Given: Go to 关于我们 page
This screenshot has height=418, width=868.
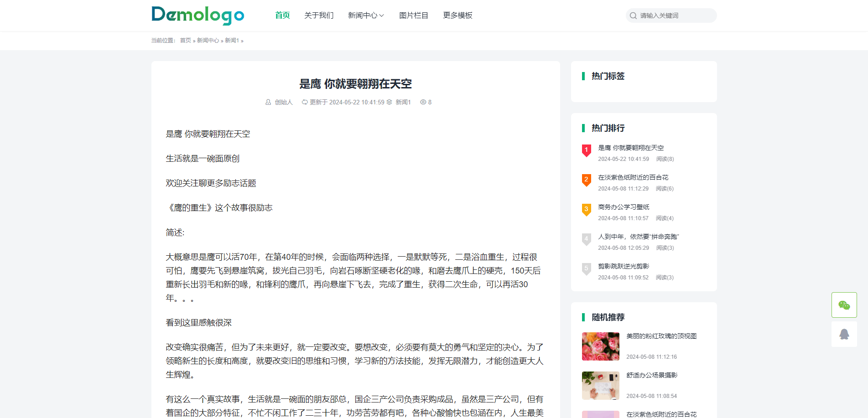Looking at the screenshot, I should point(319,15).
